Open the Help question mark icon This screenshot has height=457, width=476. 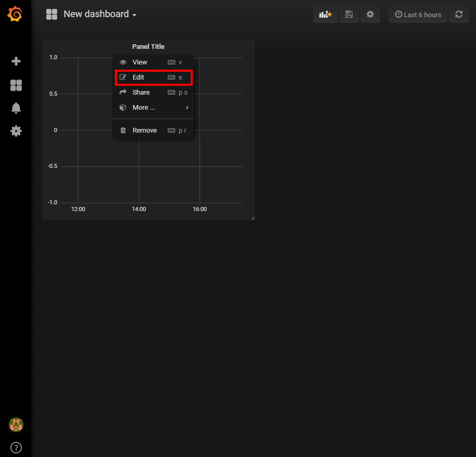pos(16,447)
